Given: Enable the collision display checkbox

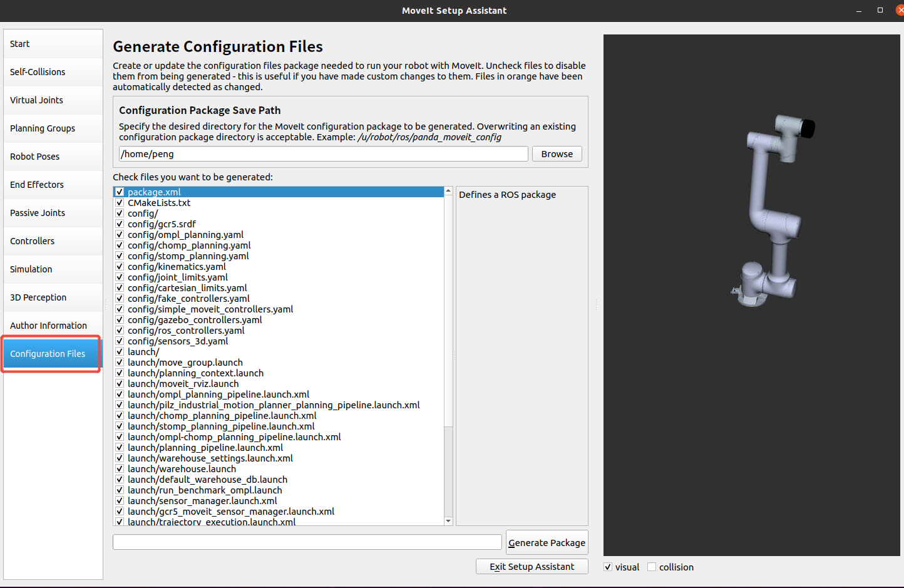Looking at the screenshot, I should (x=652, y=567).
